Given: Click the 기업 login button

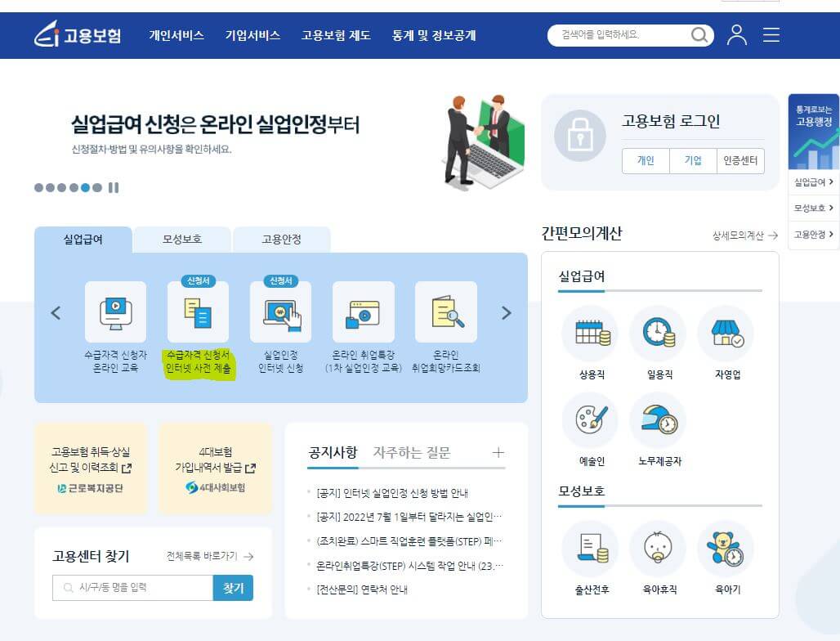Looking at the screenshot, I should click(x=693, y=160).
